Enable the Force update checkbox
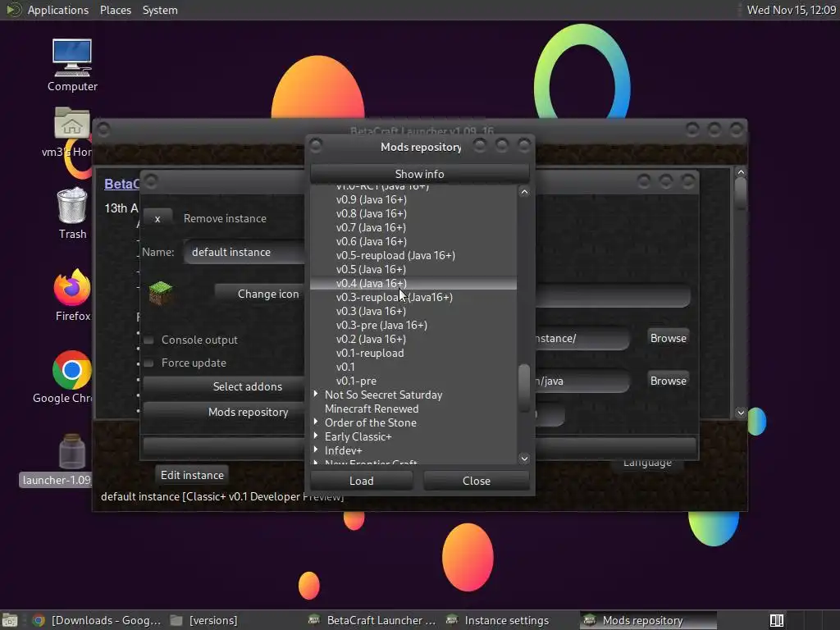This screenshot has width=840, height=630. tap(149, 363)
